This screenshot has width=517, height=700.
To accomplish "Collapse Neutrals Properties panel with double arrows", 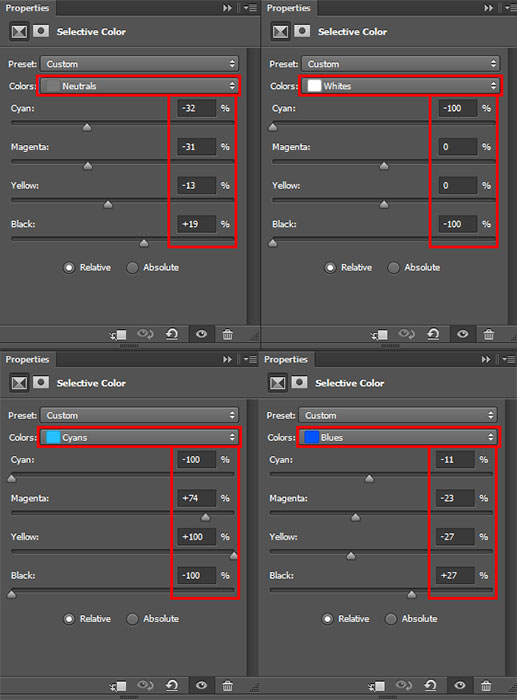I will pos(227,8).
